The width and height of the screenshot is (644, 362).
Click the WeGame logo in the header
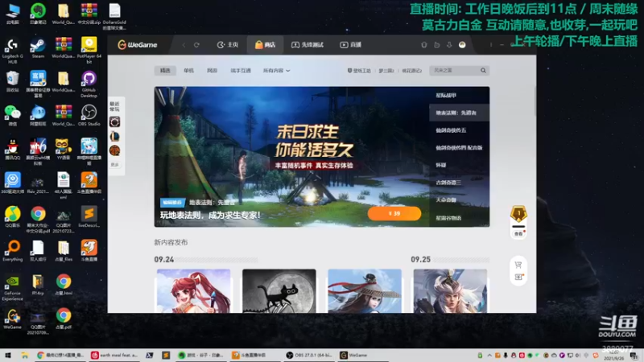coord(137,45)
